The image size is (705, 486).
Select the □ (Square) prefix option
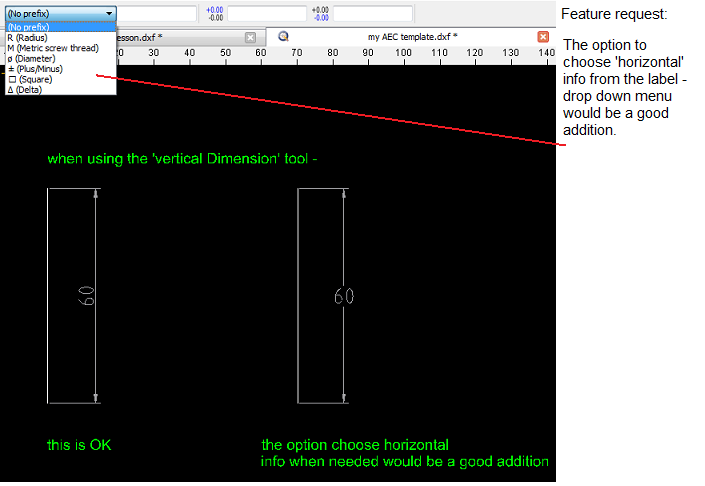pyautogui.click(x=61, y=79)
